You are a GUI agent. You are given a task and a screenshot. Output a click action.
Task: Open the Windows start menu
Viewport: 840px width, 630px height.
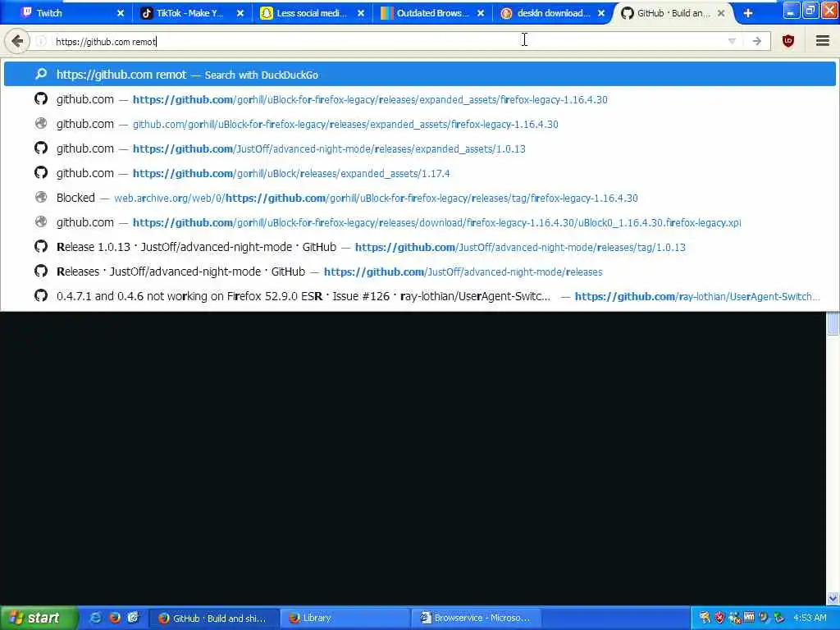[39, 618]
